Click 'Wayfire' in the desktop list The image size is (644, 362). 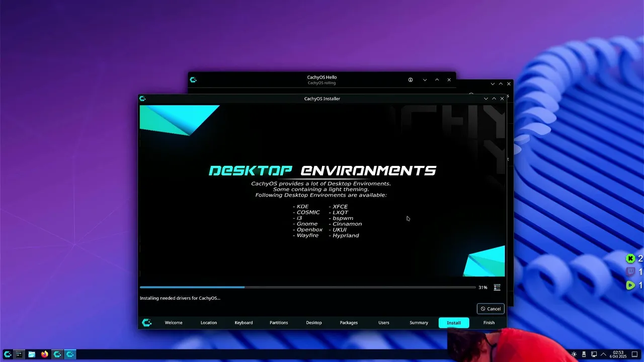coord(307,235)
